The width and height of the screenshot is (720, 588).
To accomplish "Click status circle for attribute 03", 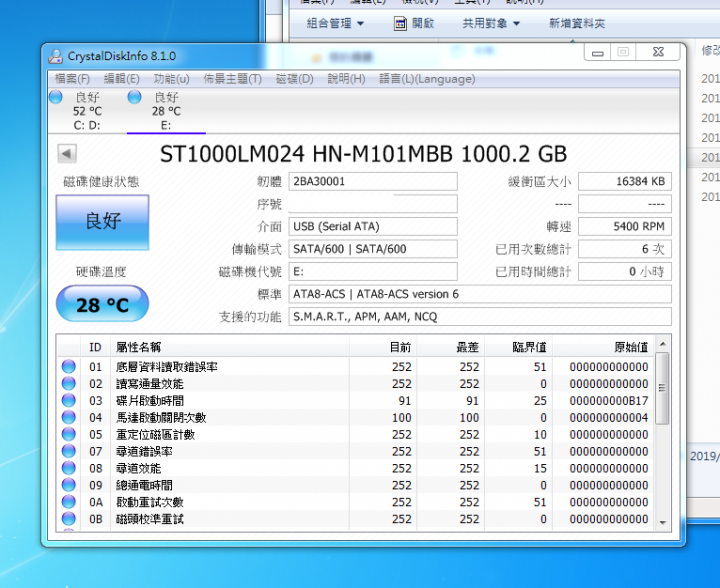I will pos(68,400).
